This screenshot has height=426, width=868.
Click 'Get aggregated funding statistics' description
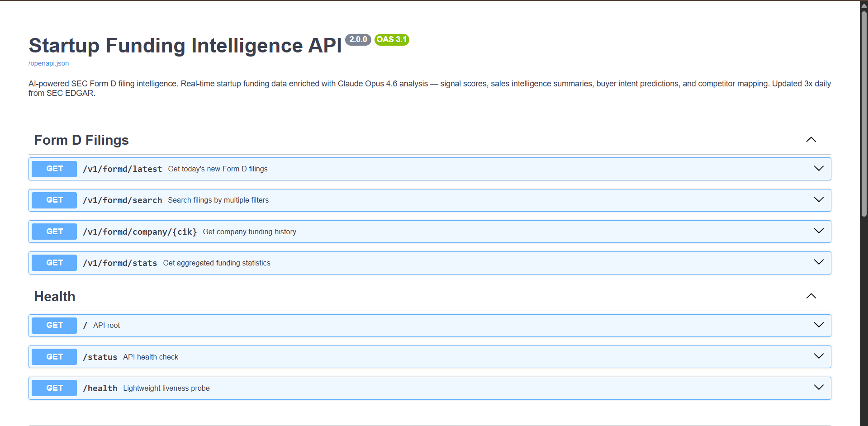(x=217, y=263)
